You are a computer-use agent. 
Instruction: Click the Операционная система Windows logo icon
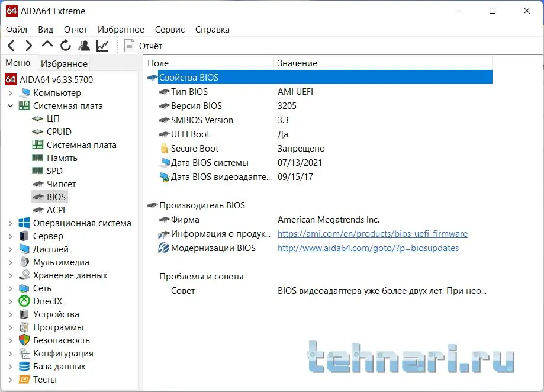coord(24,223)
